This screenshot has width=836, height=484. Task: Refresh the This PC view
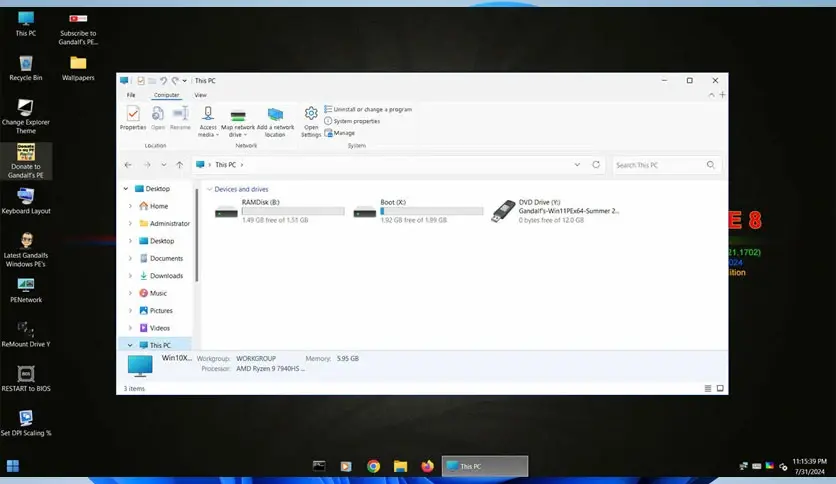coord(596,164)
